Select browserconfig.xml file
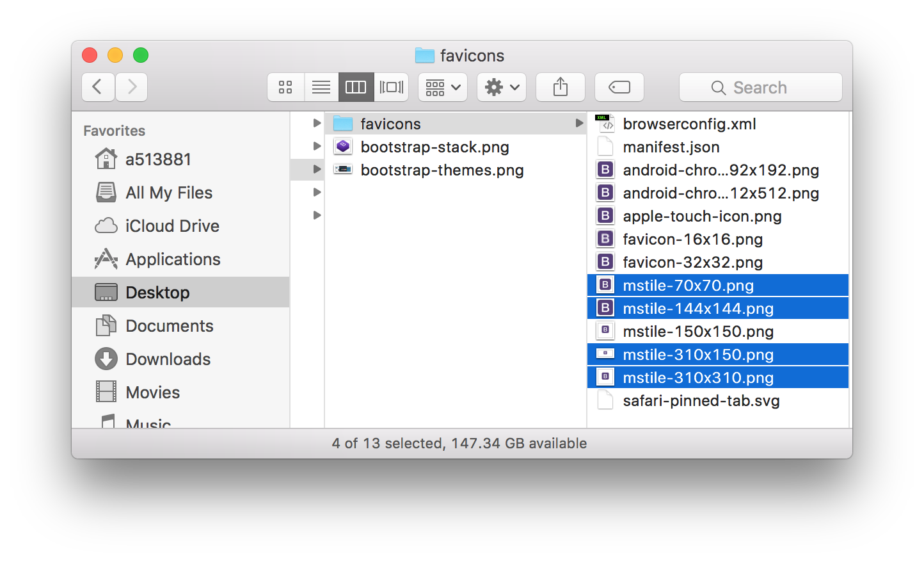 pyautogui.click(x=718, y=124)
